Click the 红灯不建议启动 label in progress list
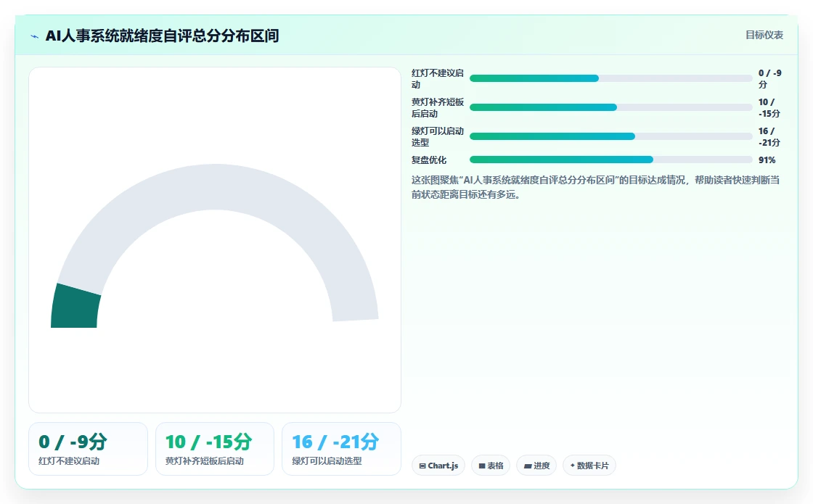Screen dimensions: 813x504 click(438, 79)
